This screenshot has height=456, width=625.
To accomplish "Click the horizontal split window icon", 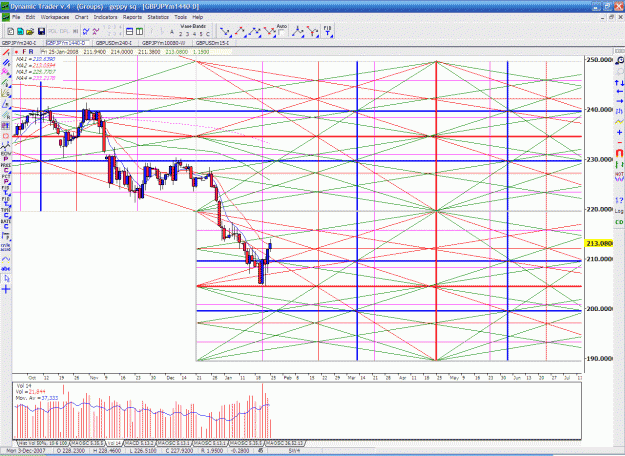I will (130, 31).
